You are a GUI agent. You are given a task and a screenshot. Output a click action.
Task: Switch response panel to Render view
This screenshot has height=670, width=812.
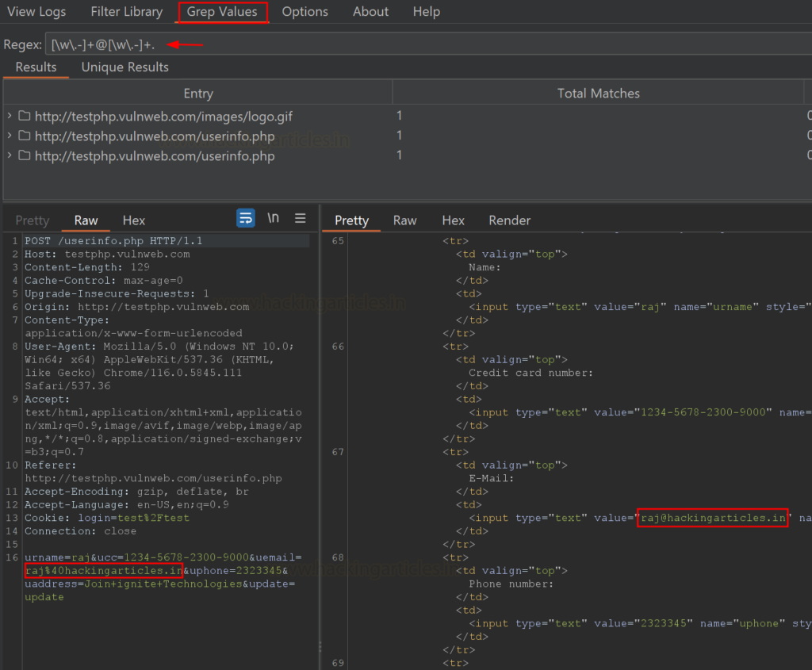click(509, 220)
